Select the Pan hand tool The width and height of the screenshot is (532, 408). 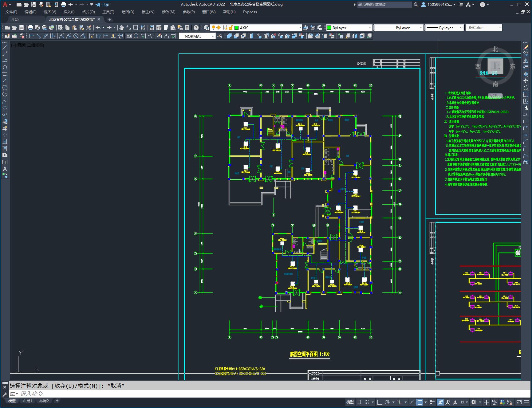point(122,28)
